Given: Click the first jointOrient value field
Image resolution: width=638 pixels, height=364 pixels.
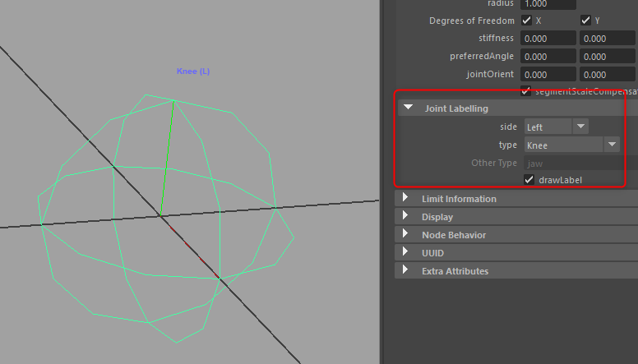Looking at the screenshot, I should point(548,75).
